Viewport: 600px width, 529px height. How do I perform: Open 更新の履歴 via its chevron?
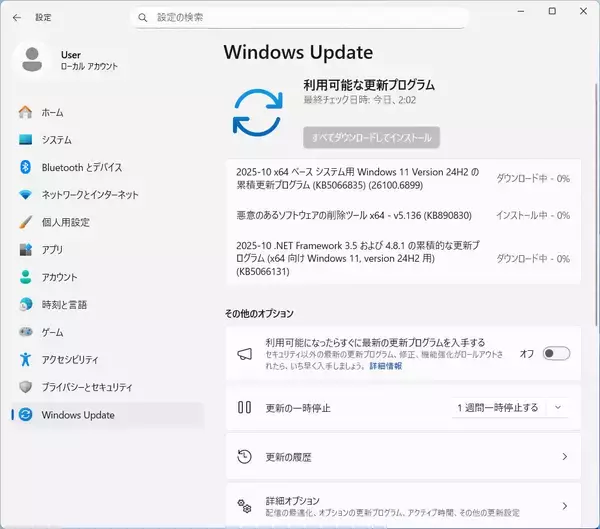tap(564, 457)
